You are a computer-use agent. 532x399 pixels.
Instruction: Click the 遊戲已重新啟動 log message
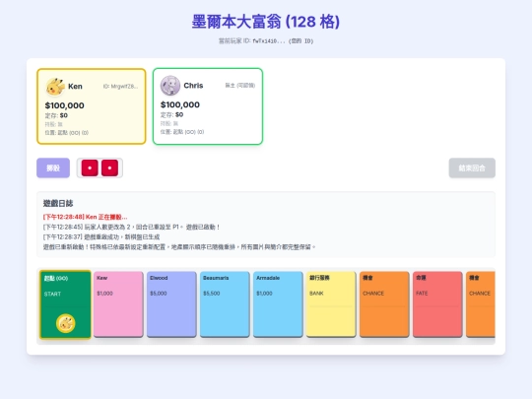(x=179, y=247)
